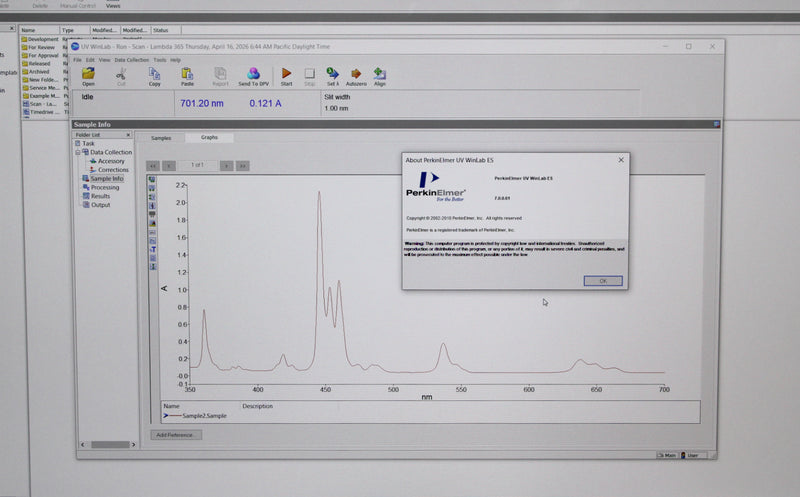
Task: Click the Paste clipboard toolbar icon
Action: coord(187,77)
